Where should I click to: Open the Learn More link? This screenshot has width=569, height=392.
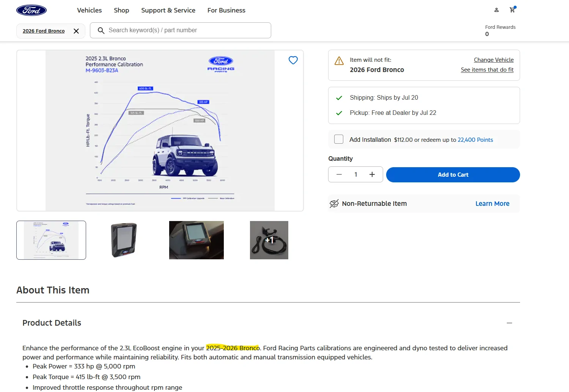[492, 204]
